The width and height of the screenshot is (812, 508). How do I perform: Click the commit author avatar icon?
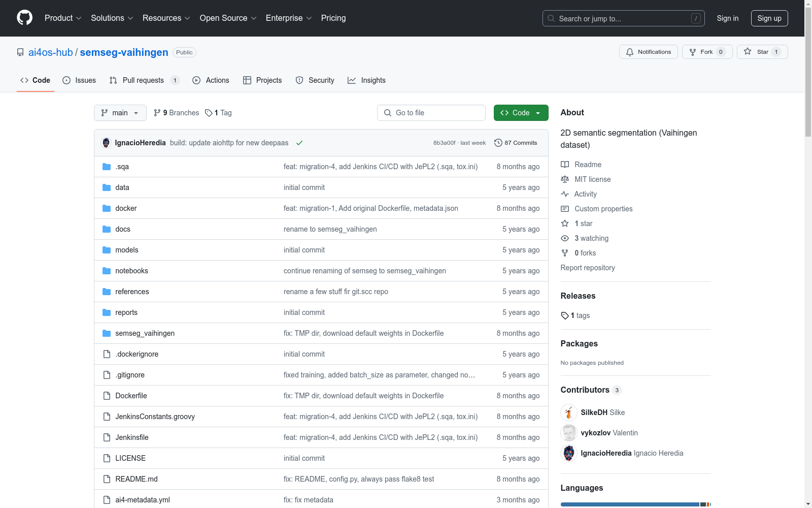pos(106,143)
